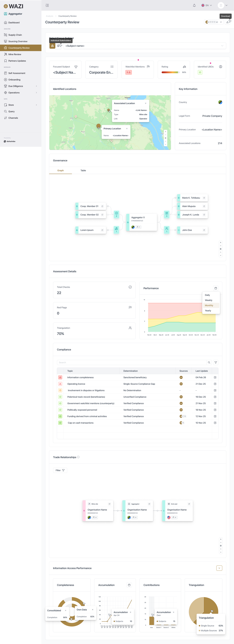This screenshot has width=234, height=644.
Task: Close the Consolidated tooltip
Action: (x=66, y=610)
